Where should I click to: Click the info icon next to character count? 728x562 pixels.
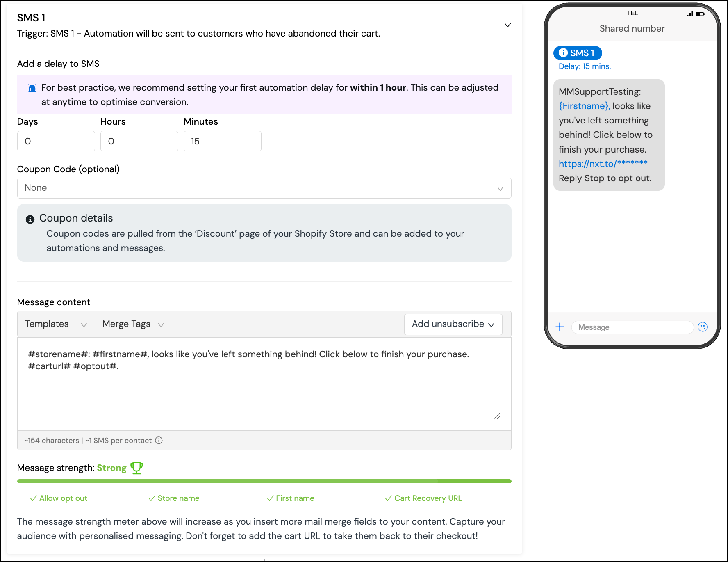tap(159, 440)
